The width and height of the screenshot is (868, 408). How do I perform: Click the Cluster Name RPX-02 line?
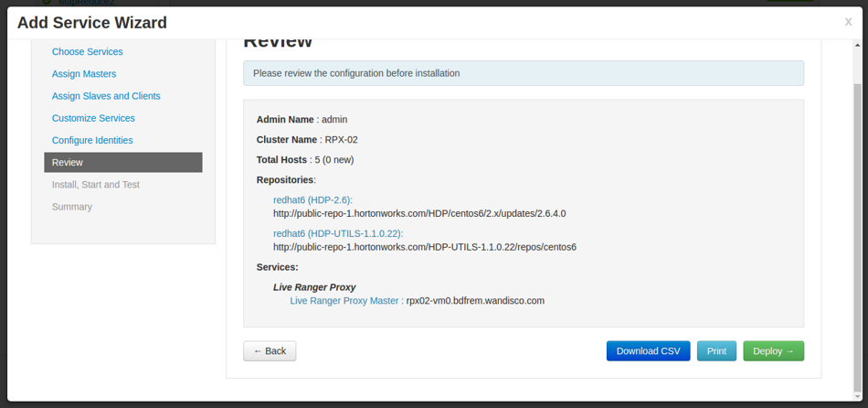pos(307,140)
